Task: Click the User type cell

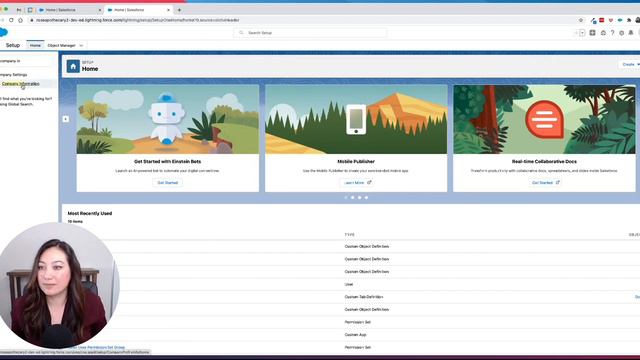Action: pos(349,284)
